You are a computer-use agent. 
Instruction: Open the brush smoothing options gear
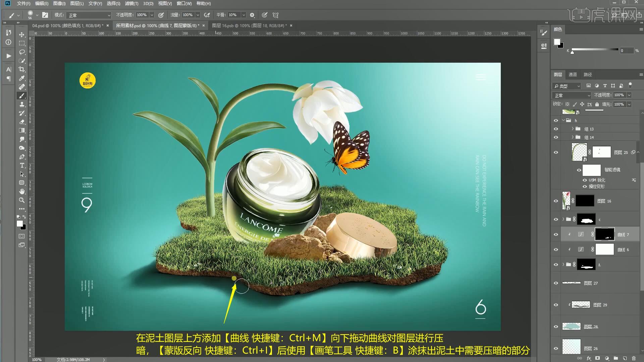tap(252, 15)
